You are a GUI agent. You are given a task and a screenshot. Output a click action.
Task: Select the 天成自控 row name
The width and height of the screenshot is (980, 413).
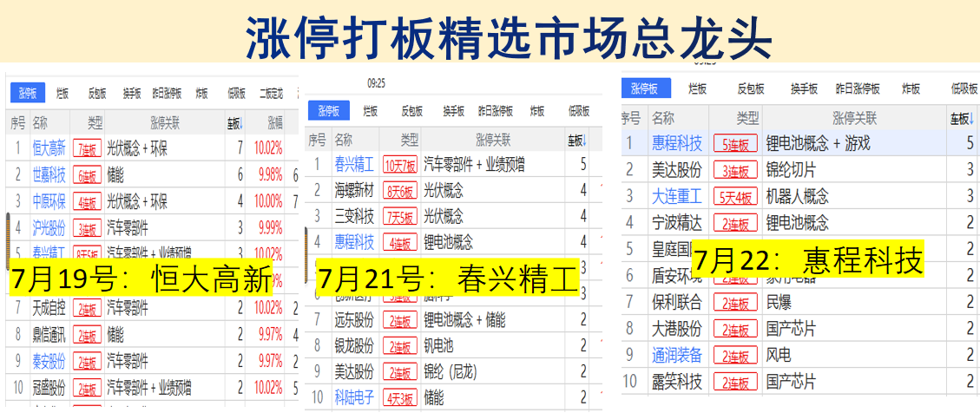[49, 307]
